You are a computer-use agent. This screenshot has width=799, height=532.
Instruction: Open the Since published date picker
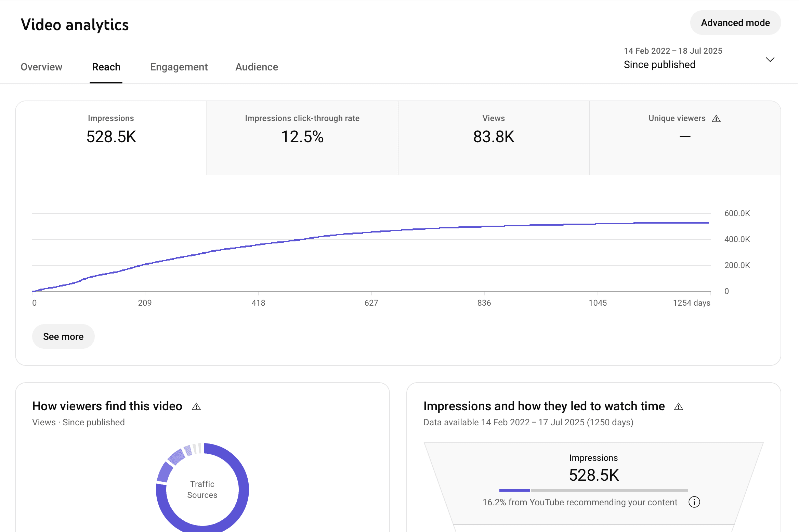(x=659, y=64)
